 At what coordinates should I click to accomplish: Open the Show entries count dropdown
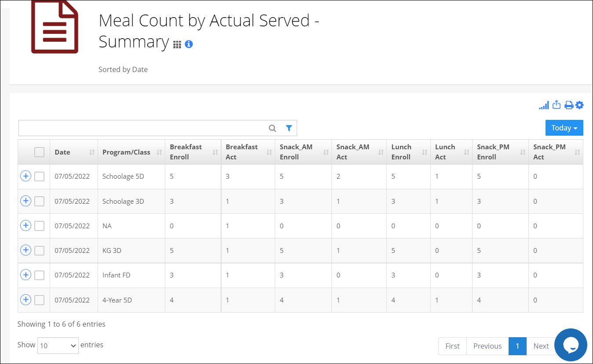58,346
